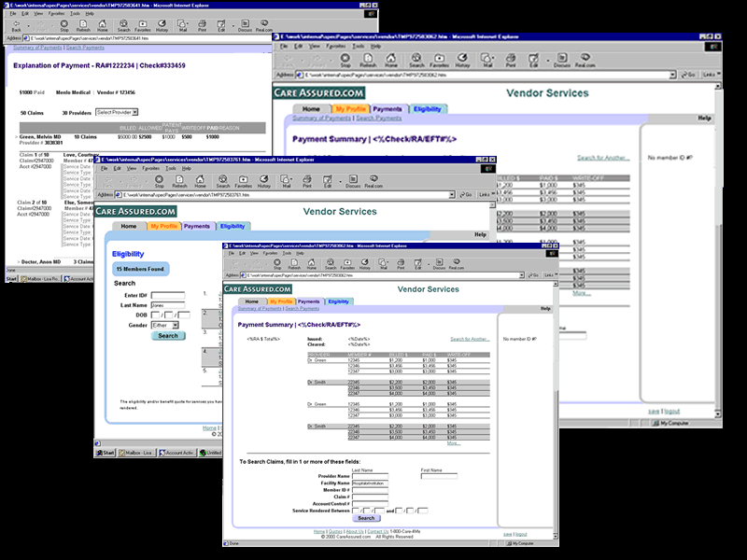
Task: Switch to Payments tab in rear Payment Summary window
Action: (x=388, y=109)
